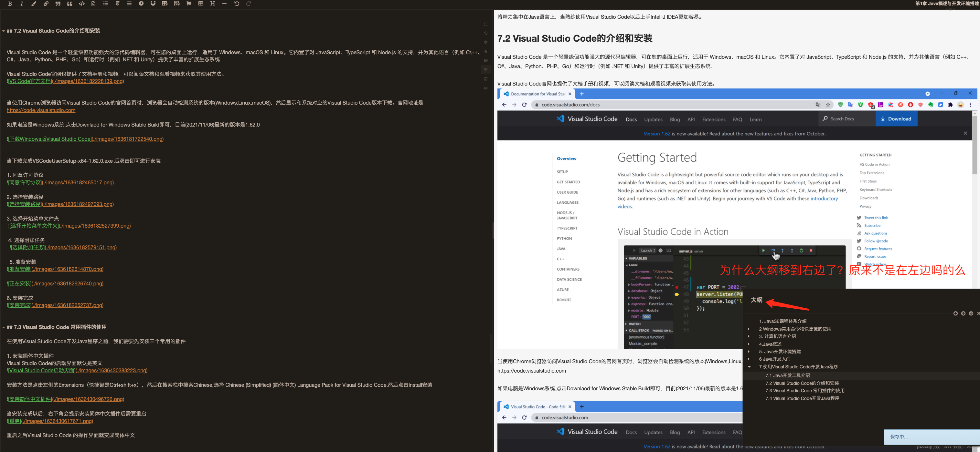
Task: Insert an unordered list
Action: pos(105,4)
